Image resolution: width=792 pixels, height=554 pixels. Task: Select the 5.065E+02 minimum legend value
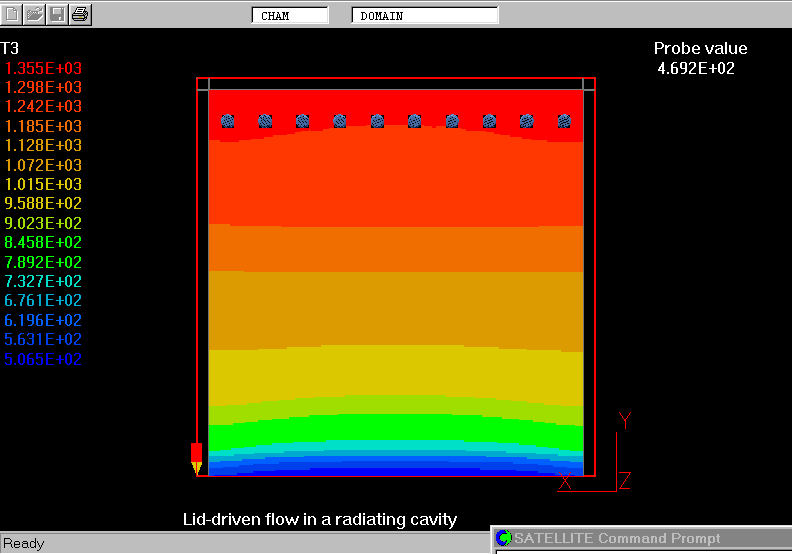(x=44, y=360)
